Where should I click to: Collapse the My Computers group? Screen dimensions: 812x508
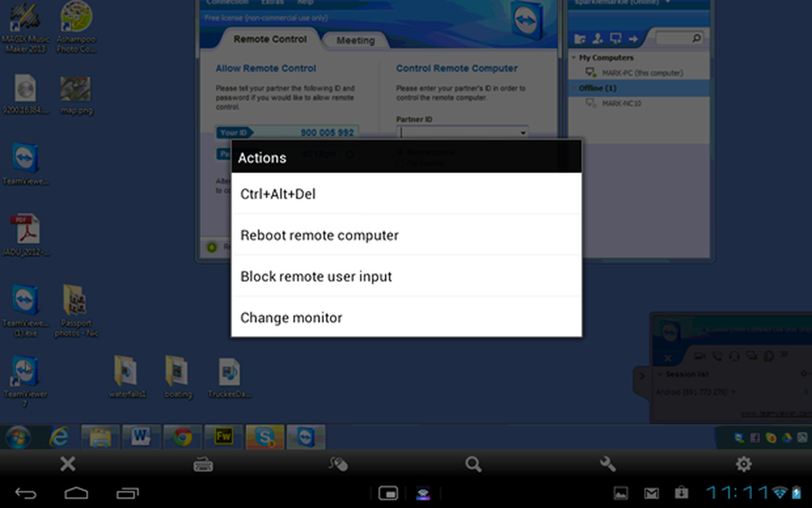tap(574, 58)
